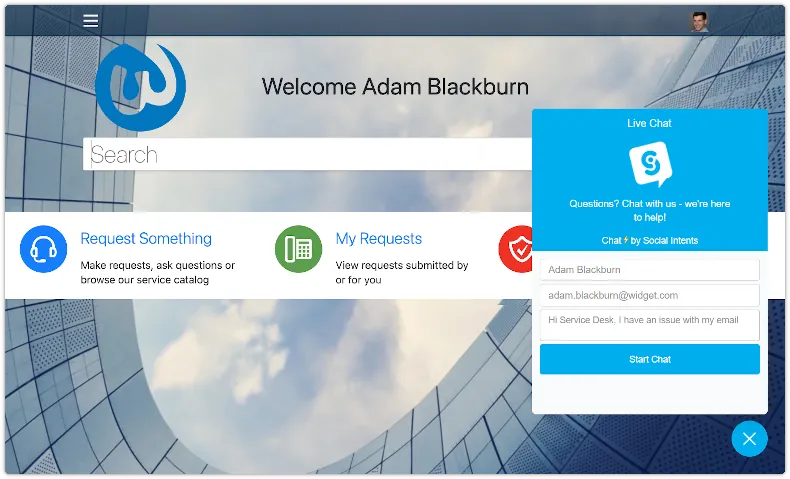The height and width of the screenshot is (479, 790).
Task: Click the blue portal logo
Action: [x=141, y=87]
